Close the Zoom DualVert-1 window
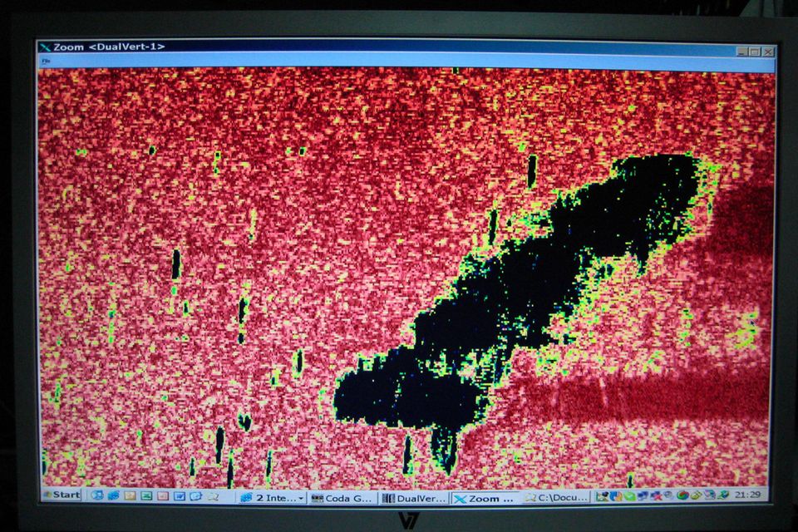This screenshot has width=798, height=532. [x=768, y=52]
